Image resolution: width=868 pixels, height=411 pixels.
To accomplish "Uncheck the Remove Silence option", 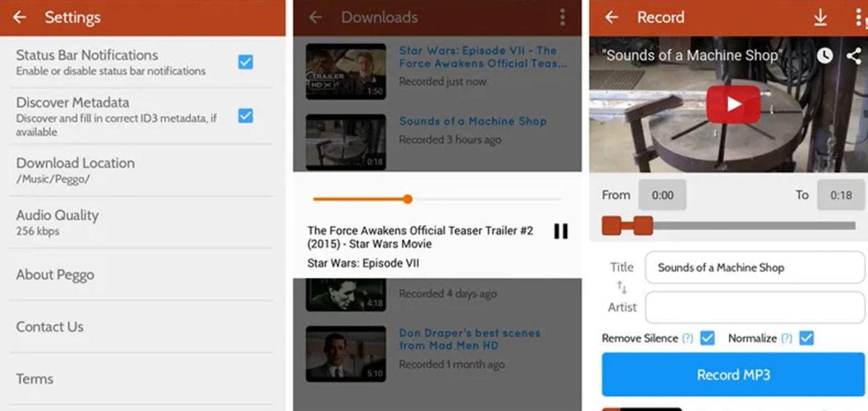I will 707,338.
